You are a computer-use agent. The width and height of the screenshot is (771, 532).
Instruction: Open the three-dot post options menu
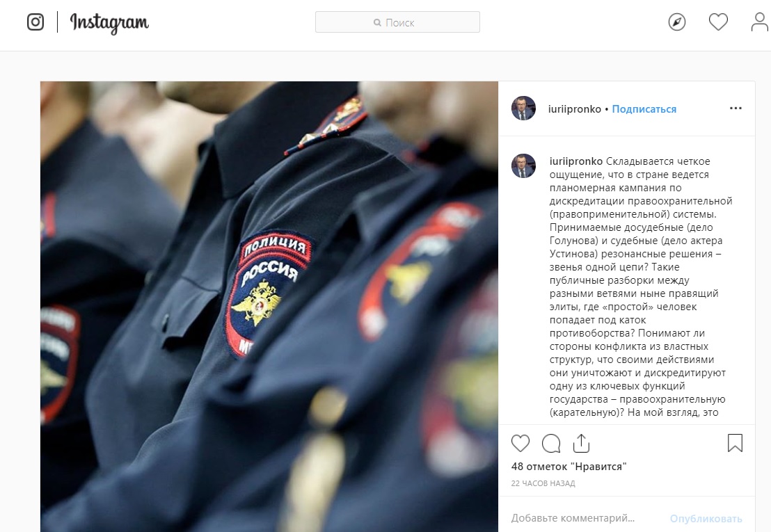click(736, 108)
